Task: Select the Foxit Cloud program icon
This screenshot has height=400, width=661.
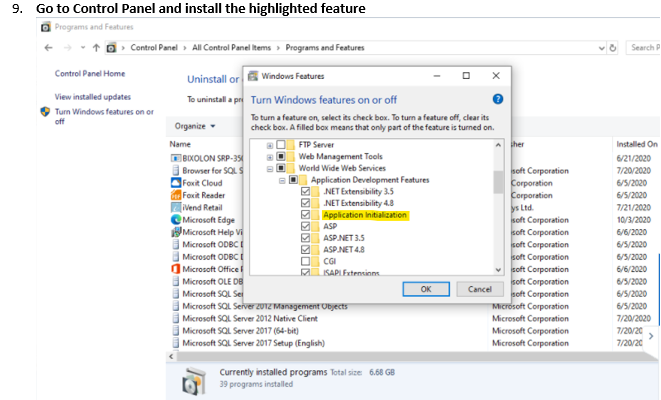Action: pos(176,183)
